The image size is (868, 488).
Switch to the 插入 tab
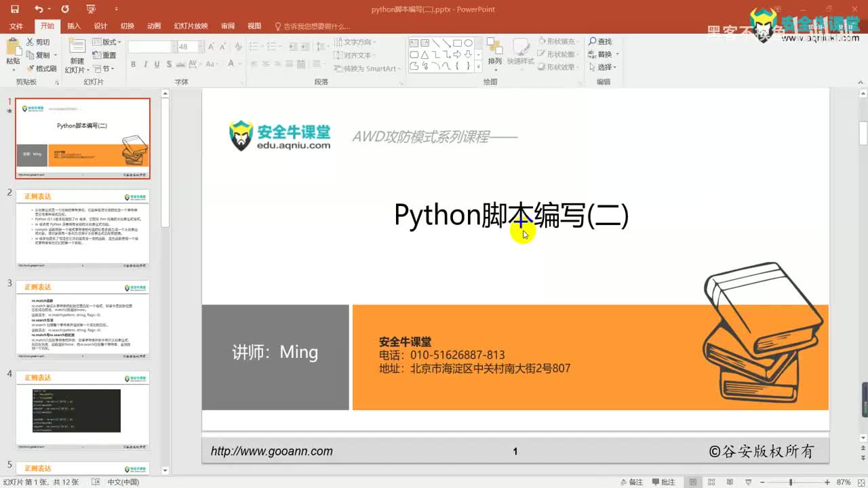coord(74,26)
